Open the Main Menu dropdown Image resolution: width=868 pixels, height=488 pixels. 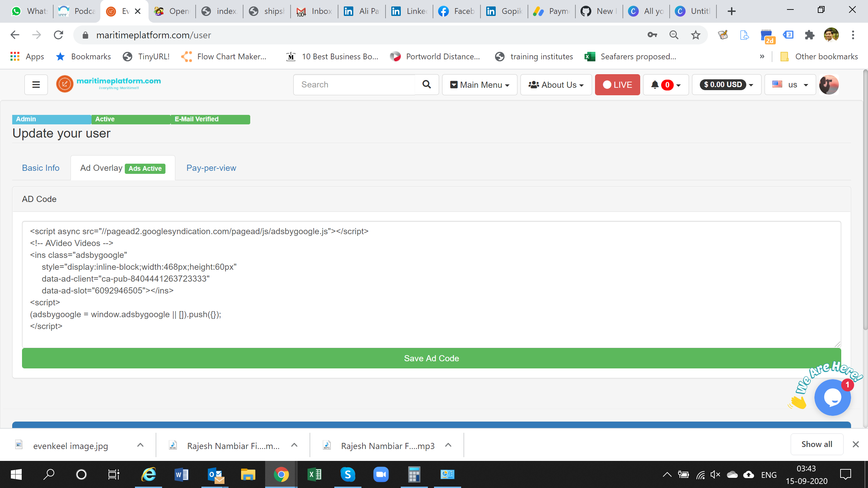[479, 84]
